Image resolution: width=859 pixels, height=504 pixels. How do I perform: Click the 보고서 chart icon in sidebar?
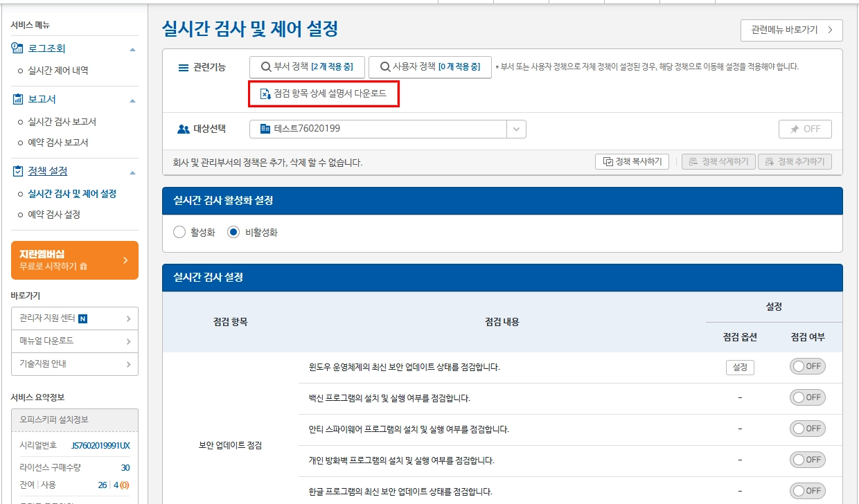coord(17,99)
